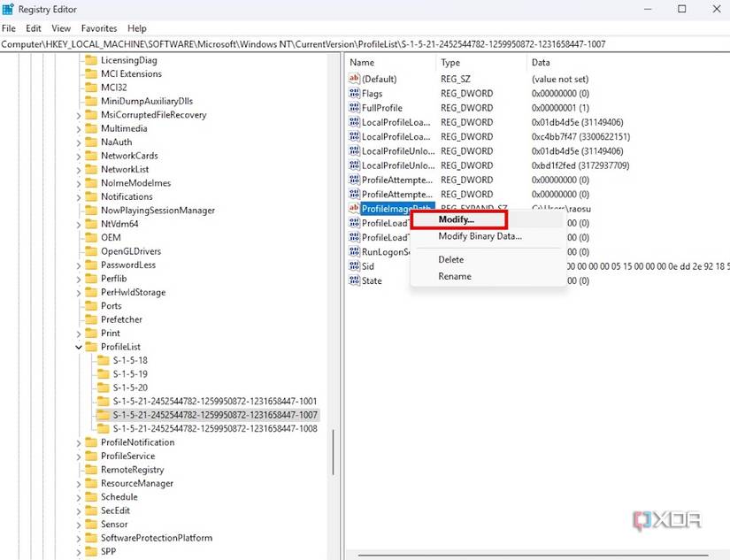Click the folder icon beside OpenGLDrivers
The height and width of the screenshot is (560, 730).
pos(91,251)
